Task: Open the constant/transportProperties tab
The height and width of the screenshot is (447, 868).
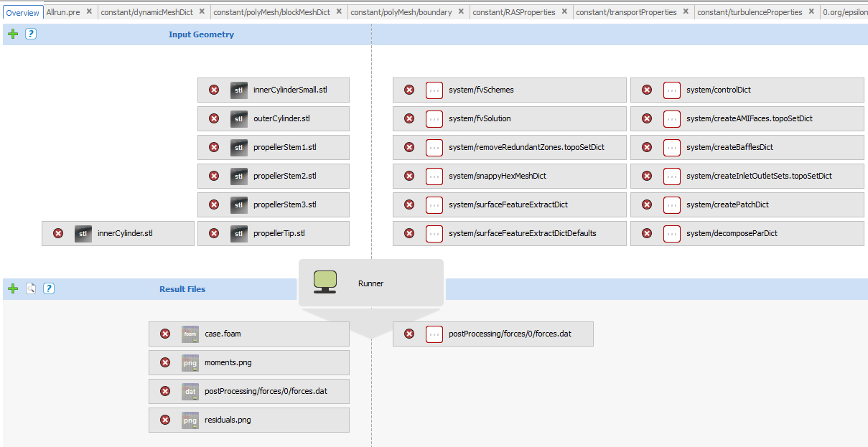Action: tap(626, 12)
